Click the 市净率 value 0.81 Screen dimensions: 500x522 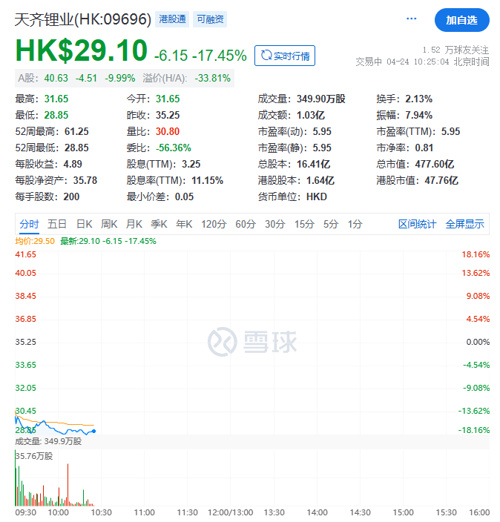click(424, 148)
